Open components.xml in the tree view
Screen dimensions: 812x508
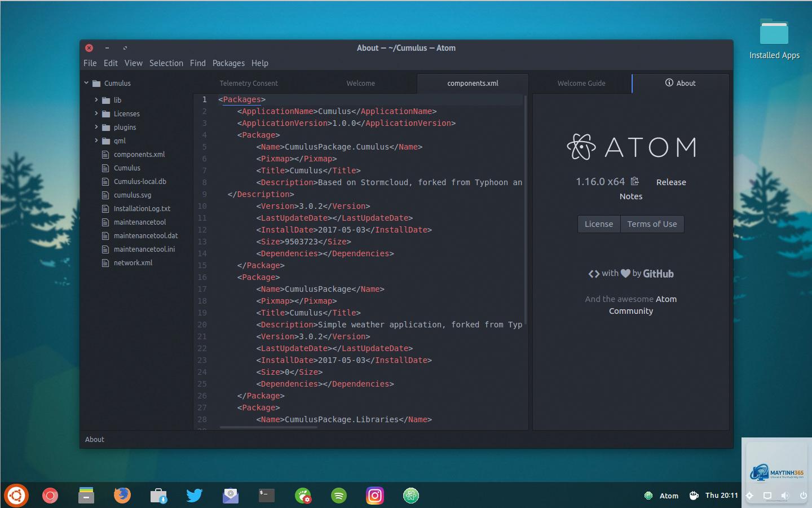pos(139,154)
